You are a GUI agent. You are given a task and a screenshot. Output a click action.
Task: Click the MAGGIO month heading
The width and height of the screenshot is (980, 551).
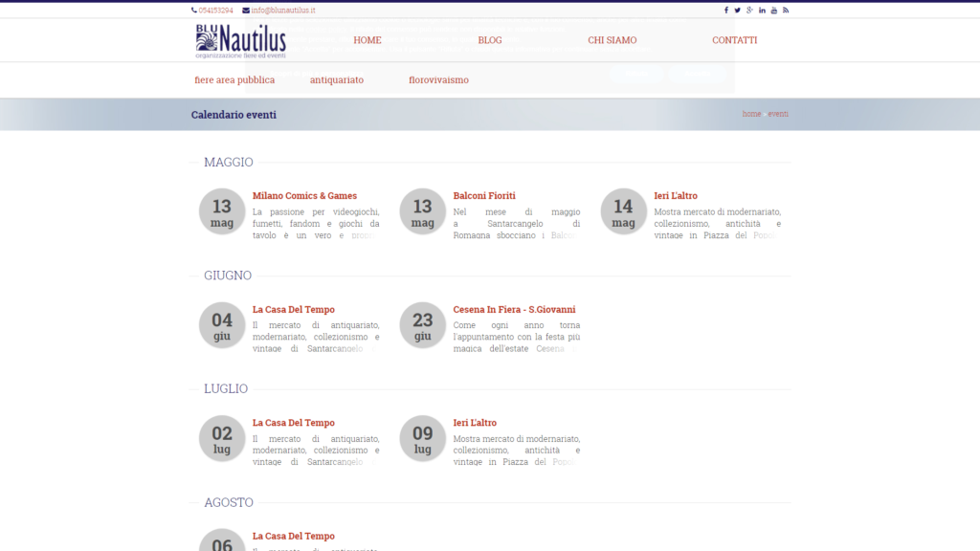pos(229,162)
